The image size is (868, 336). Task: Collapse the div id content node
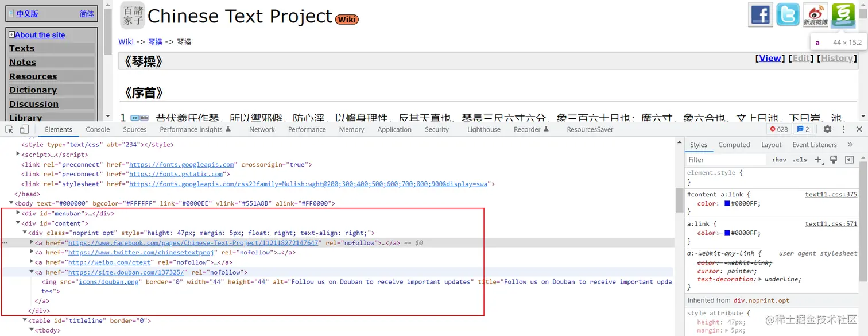18,223
